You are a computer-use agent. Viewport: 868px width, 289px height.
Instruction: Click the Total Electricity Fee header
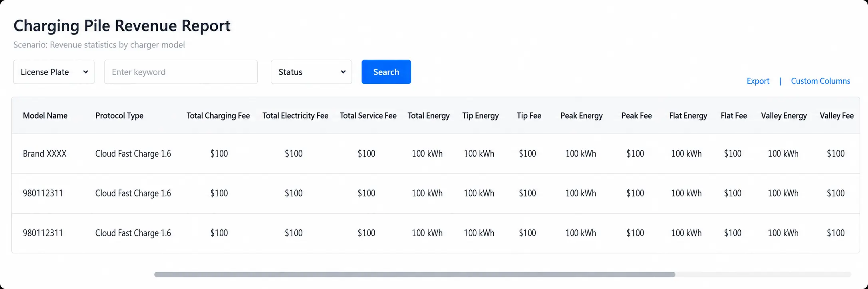point(295,116)
